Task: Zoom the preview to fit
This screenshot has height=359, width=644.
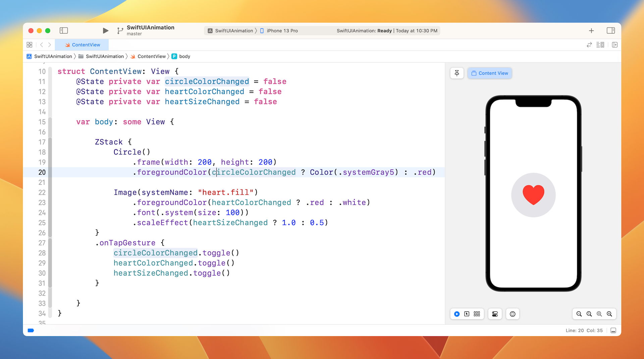Action: tap(599, 314)
